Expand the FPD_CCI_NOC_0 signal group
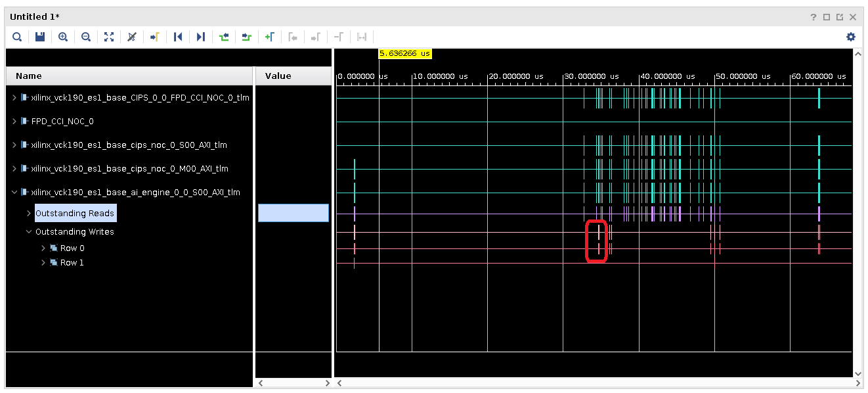The height and width of the screenshot is (393, 868). coord(15,122)
